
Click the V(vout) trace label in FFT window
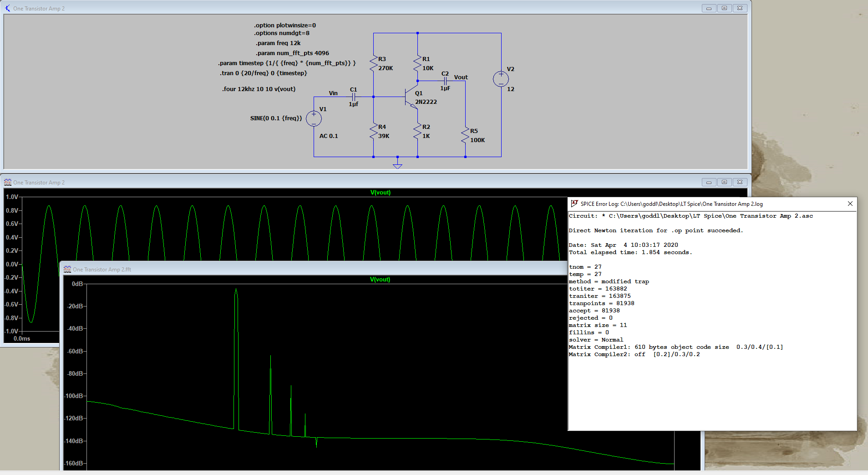(x=380, y=280)
